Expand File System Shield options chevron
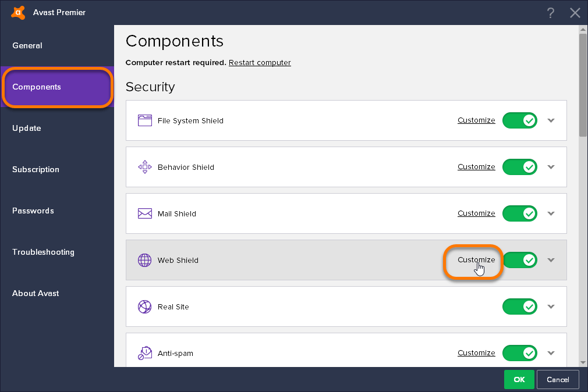Viewport: 588px width, 392px height. click(x=551, y=120)
